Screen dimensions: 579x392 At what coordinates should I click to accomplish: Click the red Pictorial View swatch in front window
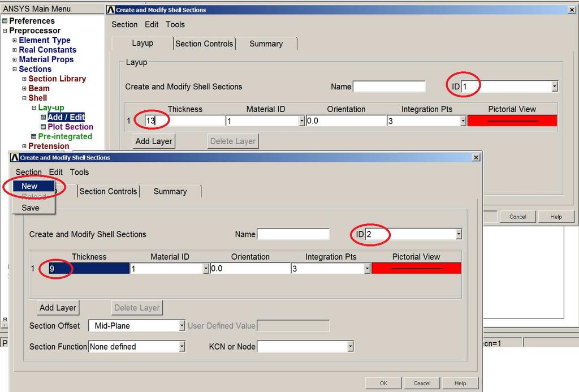click(x=416, y=268)
